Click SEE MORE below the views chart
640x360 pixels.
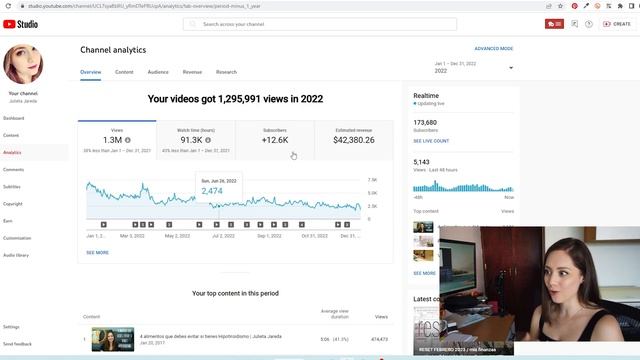(98, 253)
